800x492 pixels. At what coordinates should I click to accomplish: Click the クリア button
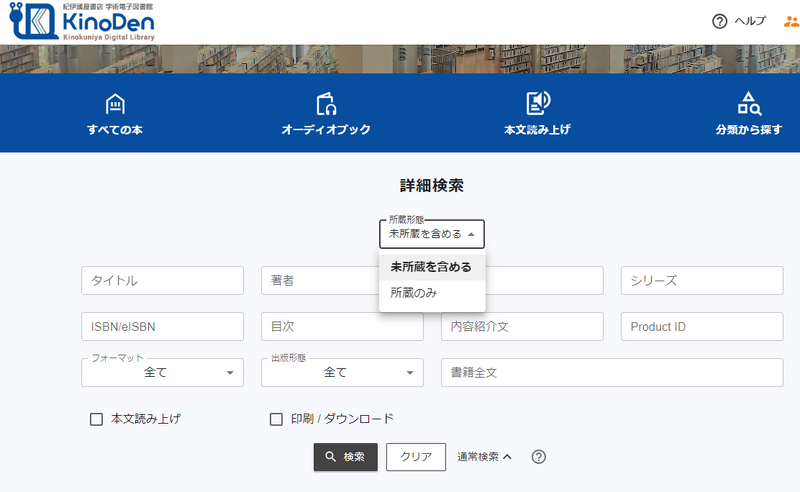416,457
